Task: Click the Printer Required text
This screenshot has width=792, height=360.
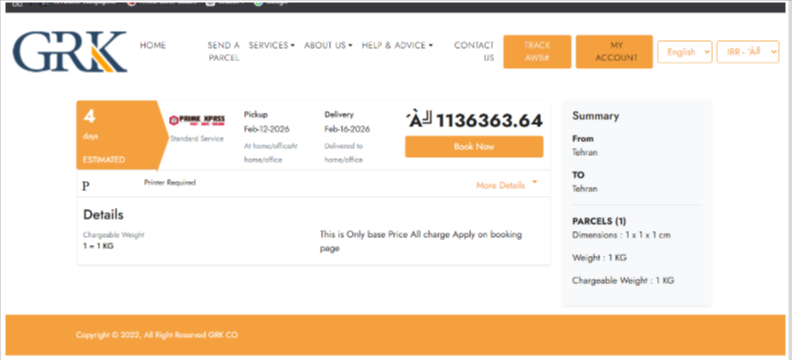Action: tap(170, 182)
